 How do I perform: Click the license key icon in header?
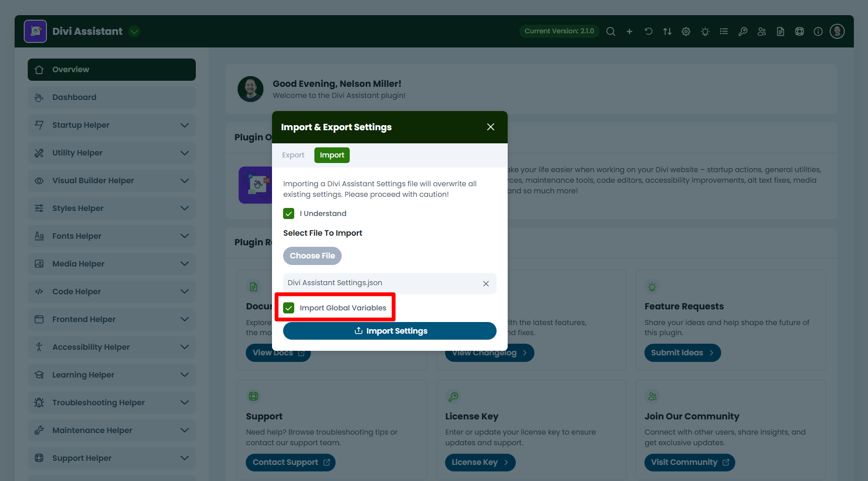743,31
